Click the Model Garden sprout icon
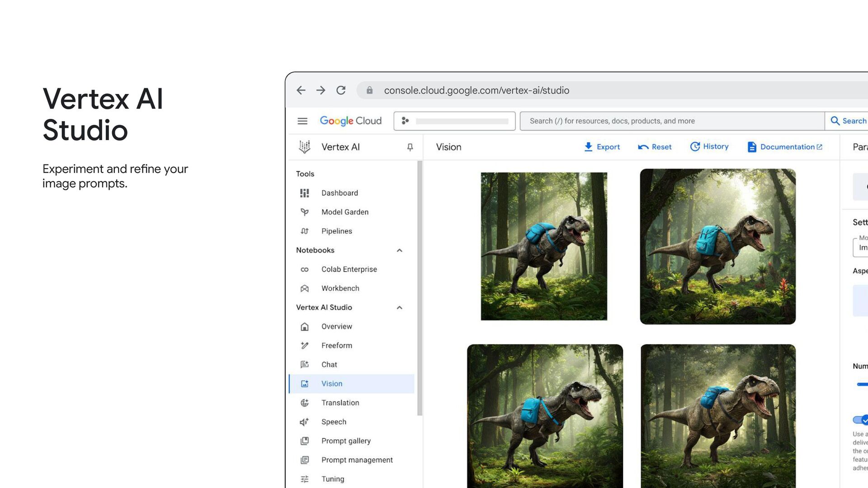Screen dimensions: 868x488 point(305,212)
